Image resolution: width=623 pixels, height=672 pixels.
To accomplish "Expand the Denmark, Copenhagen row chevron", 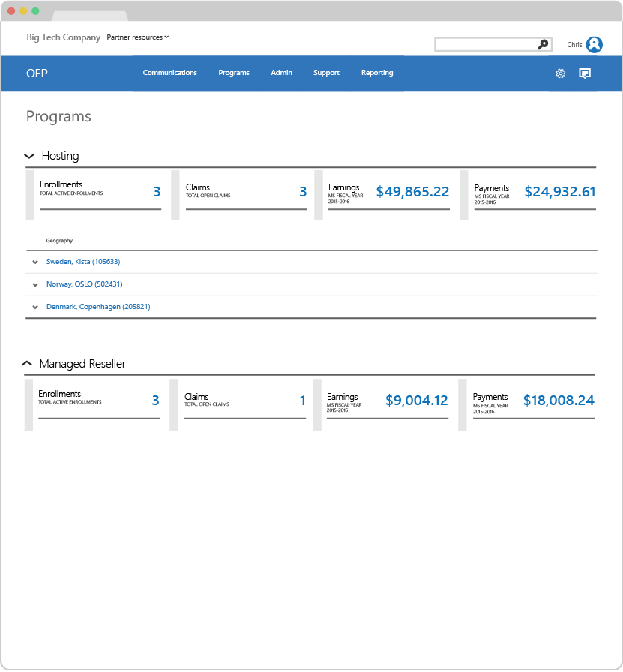I will (35, 307).
